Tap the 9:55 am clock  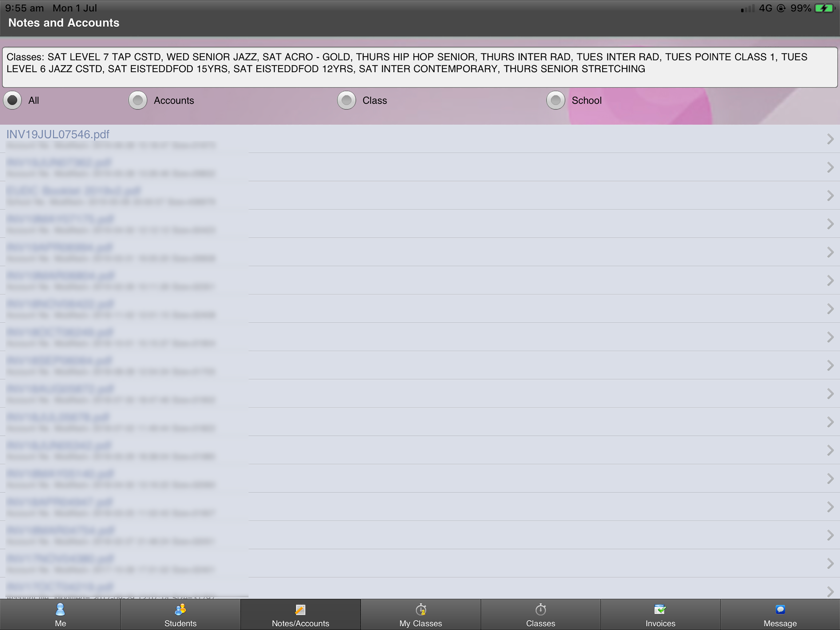[24, 8]
